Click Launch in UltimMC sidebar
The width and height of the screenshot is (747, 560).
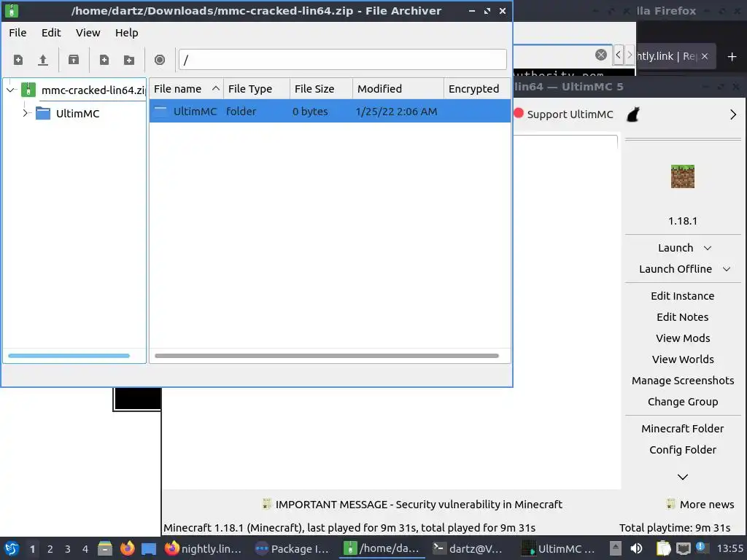676,248
